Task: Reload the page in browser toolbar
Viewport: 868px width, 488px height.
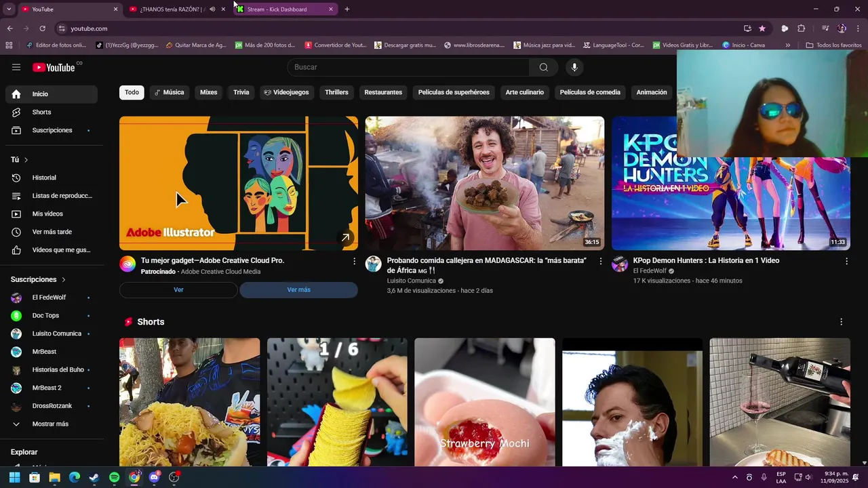Action: point(42,28)
